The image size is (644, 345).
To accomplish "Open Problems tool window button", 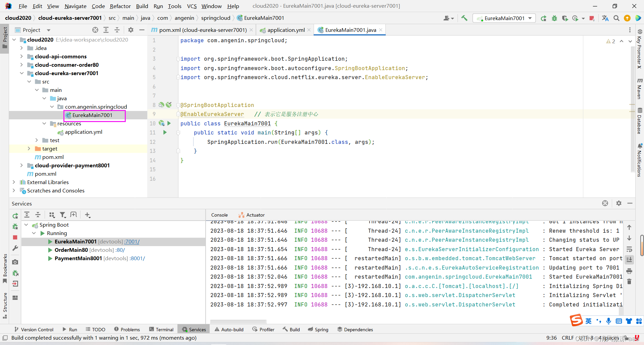I will click(x=127, y=330).
